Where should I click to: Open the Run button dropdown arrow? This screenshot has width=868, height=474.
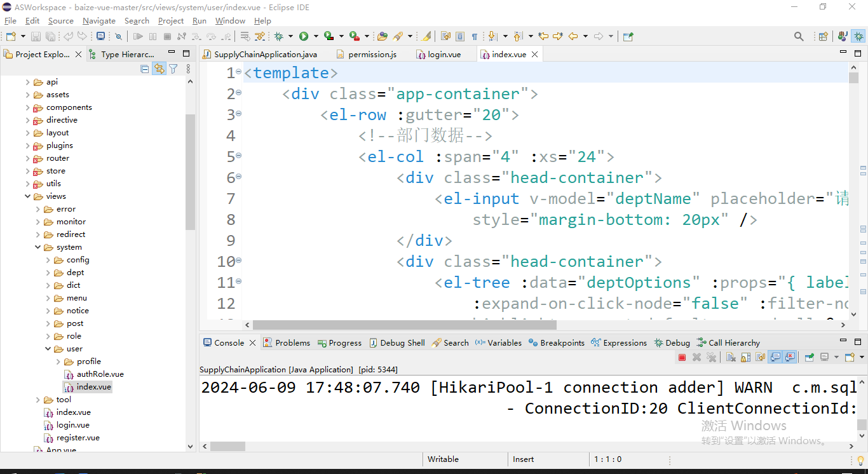point(316,36)
